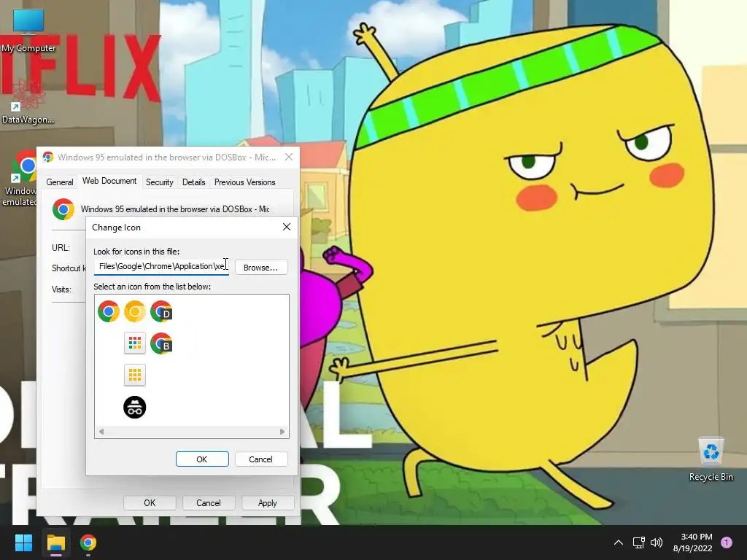
Task: Open the Security tab
Action: (160, 182)
